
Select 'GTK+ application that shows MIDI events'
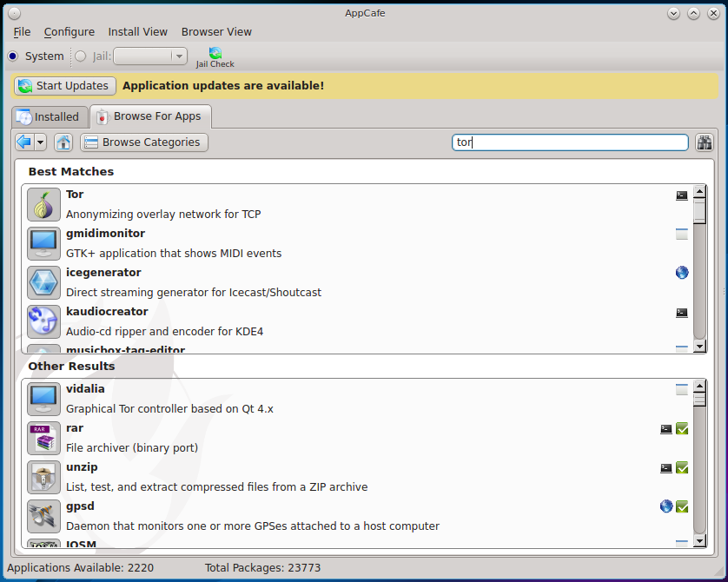pos(174,253)
